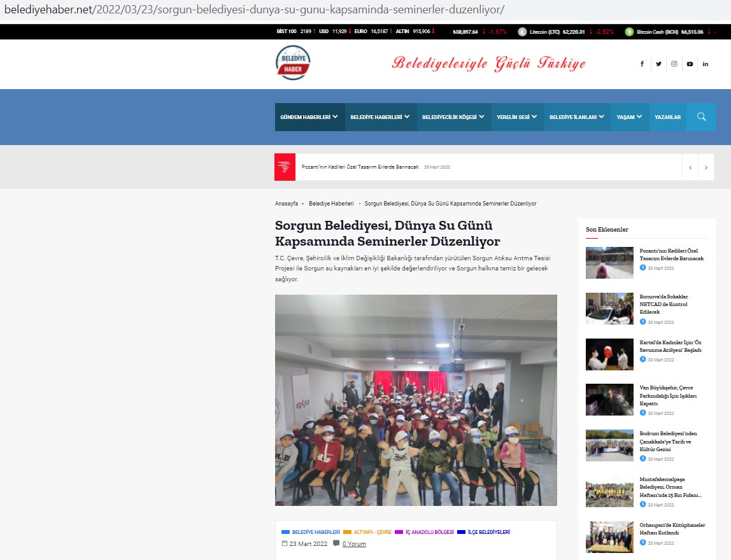Image resolution: width=731 pixels, height=560 pixels.
Task: Expand the Belediye Haberleri dropdown menu
Action: coord(381,117)
